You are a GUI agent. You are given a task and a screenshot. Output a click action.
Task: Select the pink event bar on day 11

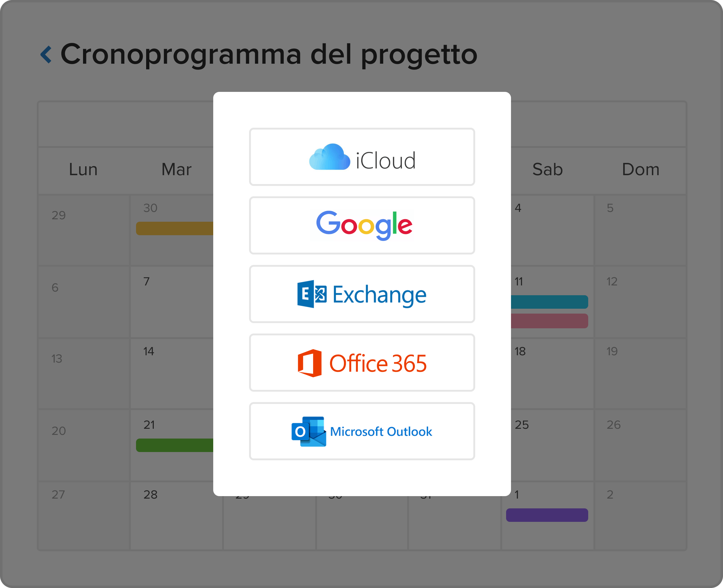click(x=549, y=321)
